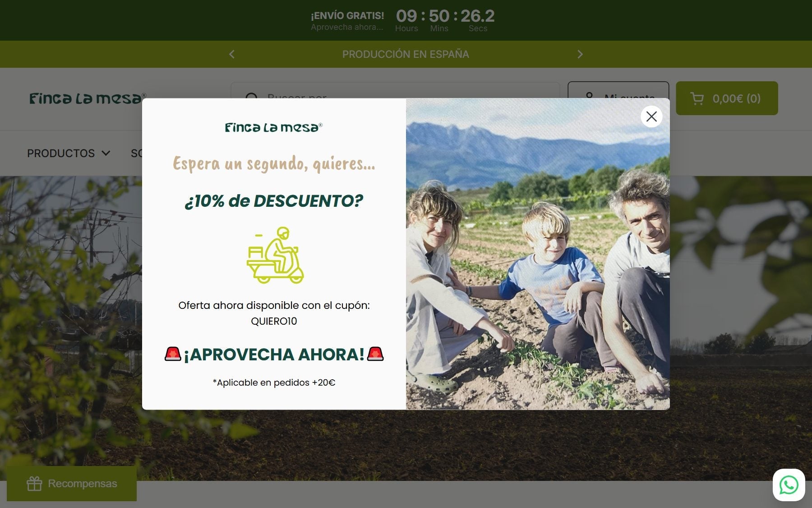Click the left siren emoji icon
The width and height of the screenshot is (812, 508).
coord(173,354)
